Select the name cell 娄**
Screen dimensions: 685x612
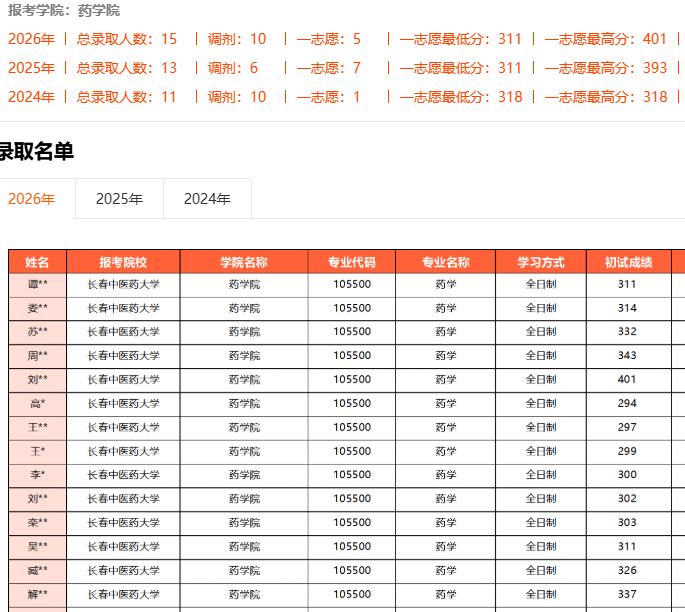click(x=37, y=308)
